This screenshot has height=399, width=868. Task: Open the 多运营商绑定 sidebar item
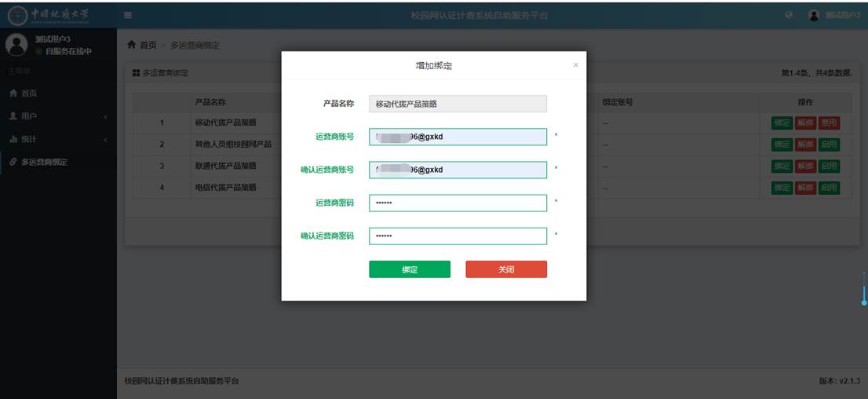pos(58,163)
